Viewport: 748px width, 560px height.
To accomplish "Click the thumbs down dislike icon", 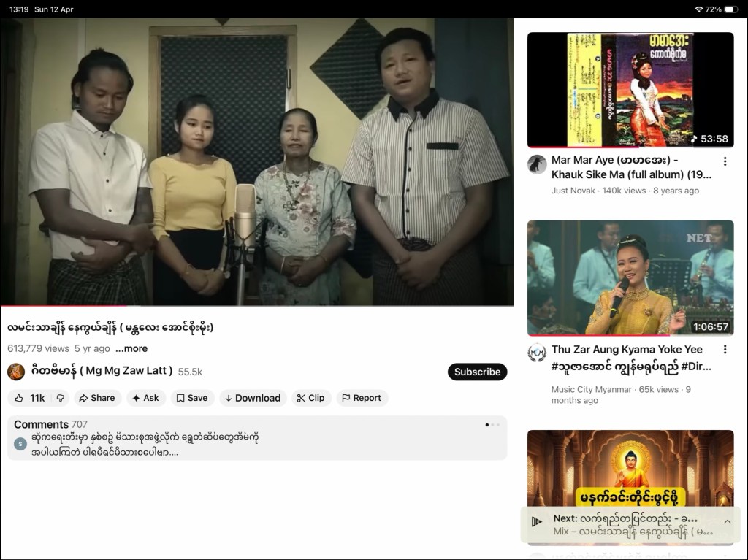I will pyautogui.click(x=61, y=398).
